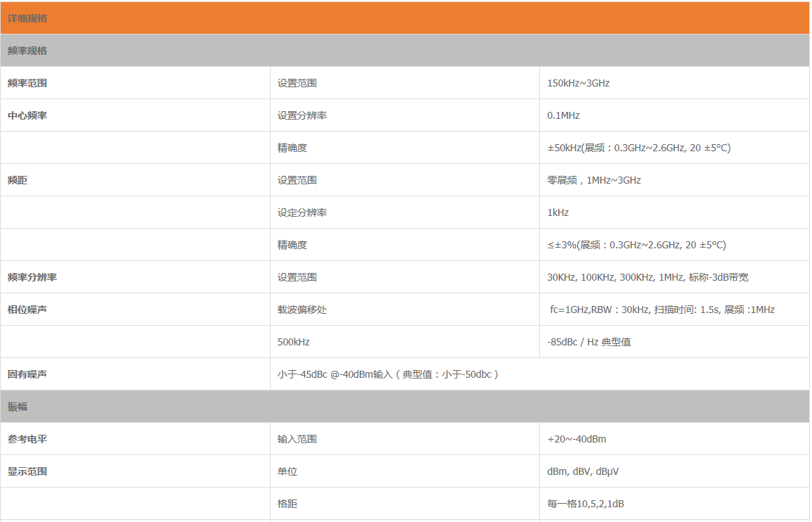Click the 中心频率 row label

(x=27, y=115)
